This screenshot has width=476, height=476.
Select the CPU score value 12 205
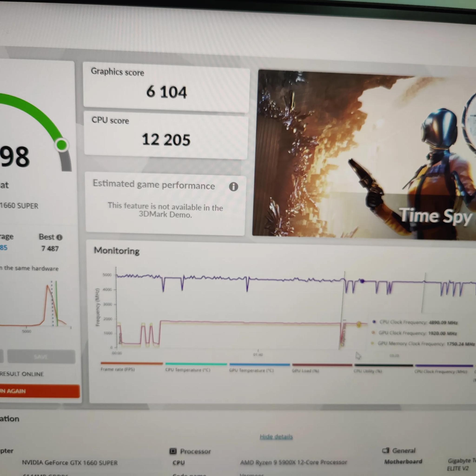(166, 139)
